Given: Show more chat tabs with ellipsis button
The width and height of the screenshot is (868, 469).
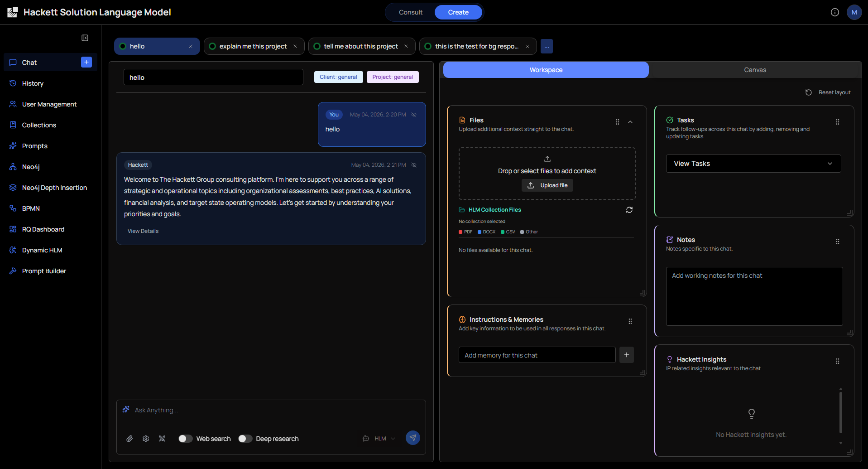Looking at the screenshot, I should point(547,46).
